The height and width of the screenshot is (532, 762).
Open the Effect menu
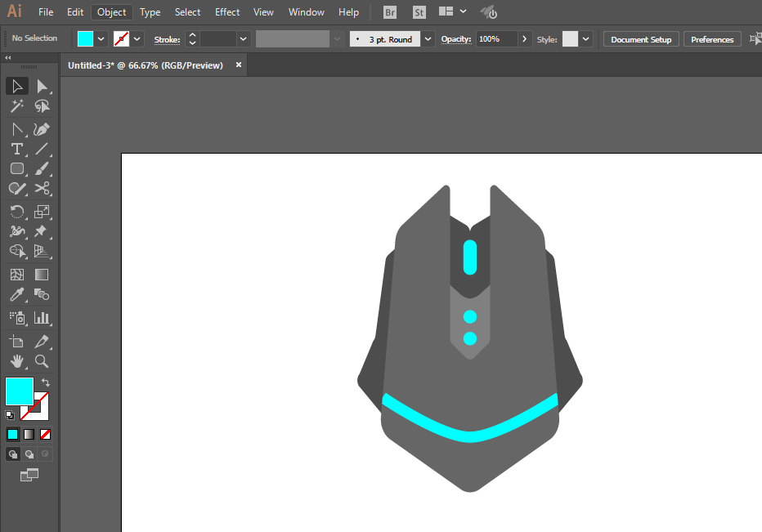(227, 12)
